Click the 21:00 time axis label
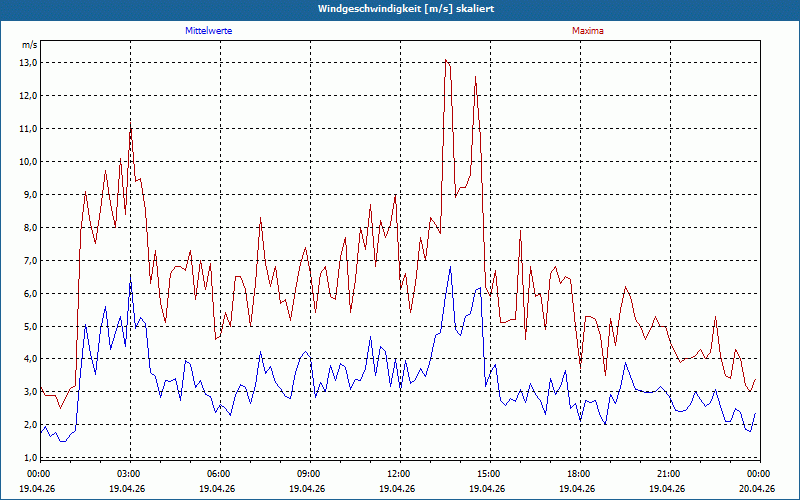 click(x=667, y=474)
